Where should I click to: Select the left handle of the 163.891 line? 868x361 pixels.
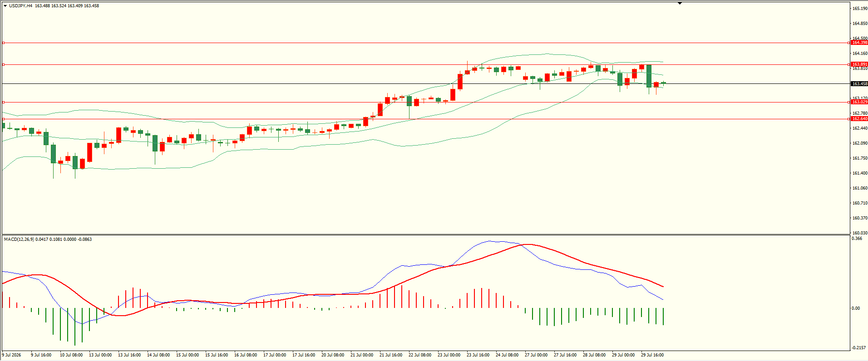point(3,64)
